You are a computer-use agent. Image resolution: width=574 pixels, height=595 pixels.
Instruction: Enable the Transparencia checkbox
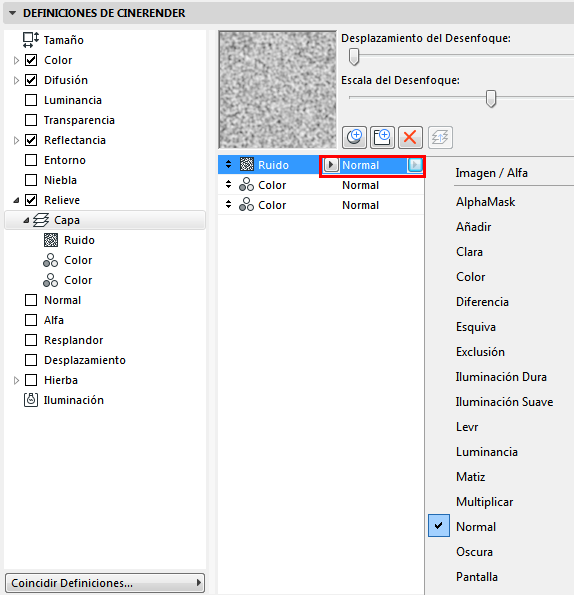click(31, 120)
